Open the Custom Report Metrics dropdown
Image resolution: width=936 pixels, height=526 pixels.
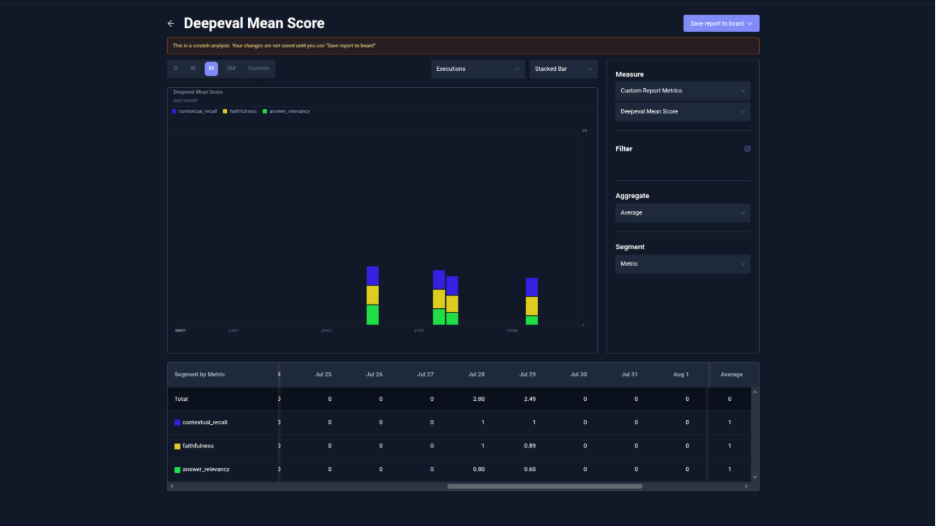click(x=682, y=91)
